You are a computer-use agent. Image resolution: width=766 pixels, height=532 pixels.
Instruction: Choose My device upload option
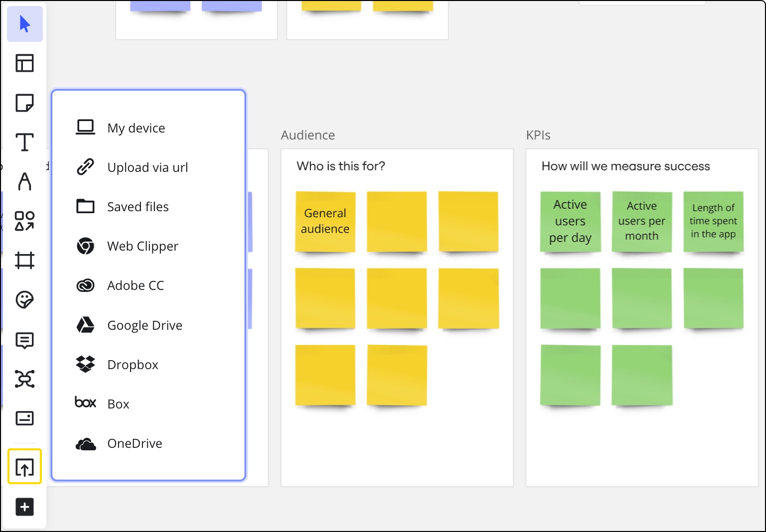(x=135, y=128)
